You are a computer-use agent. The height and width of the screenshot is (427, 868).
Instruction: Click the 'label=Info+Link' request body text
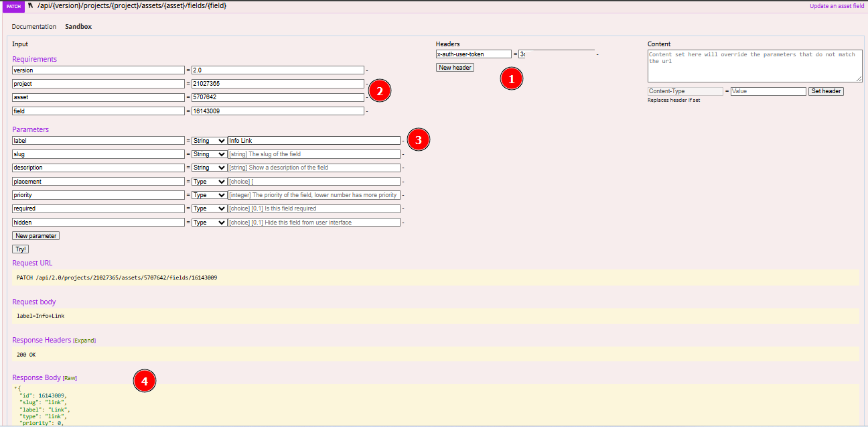pyautogui.click(x=40, y=315)
